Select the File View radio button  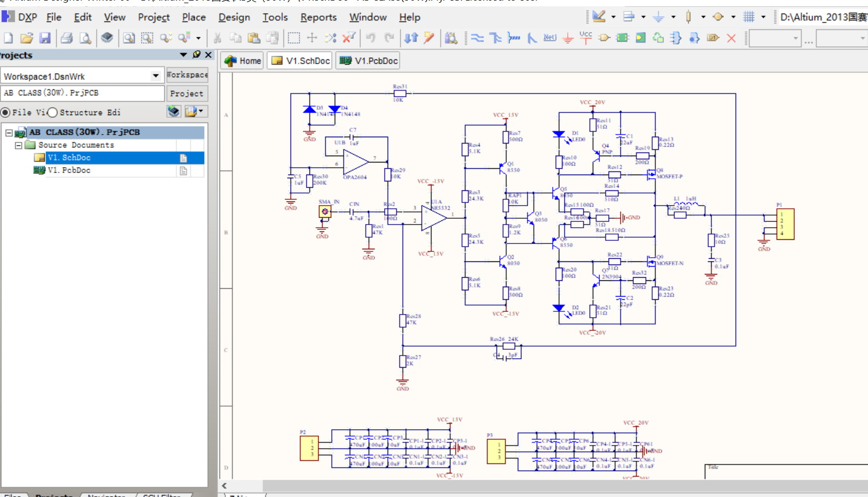(x=6, y=112)
